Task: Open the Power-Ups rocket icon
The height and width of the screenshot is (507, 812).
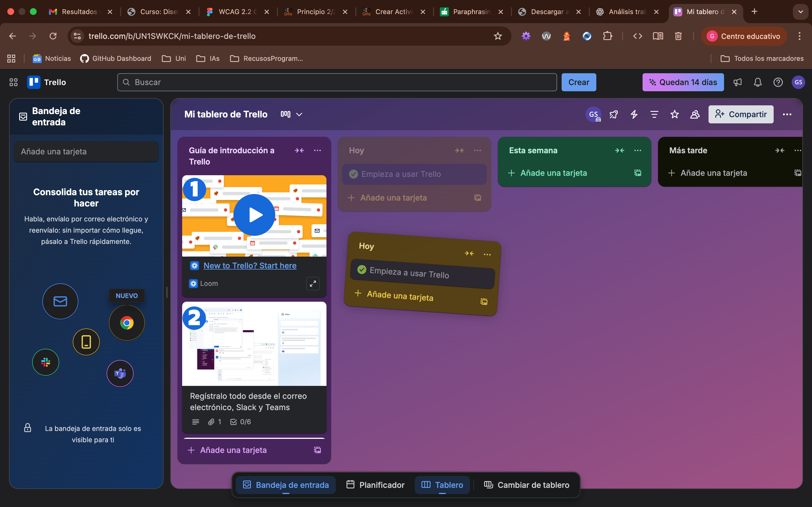Action: (x=613, y=114)
